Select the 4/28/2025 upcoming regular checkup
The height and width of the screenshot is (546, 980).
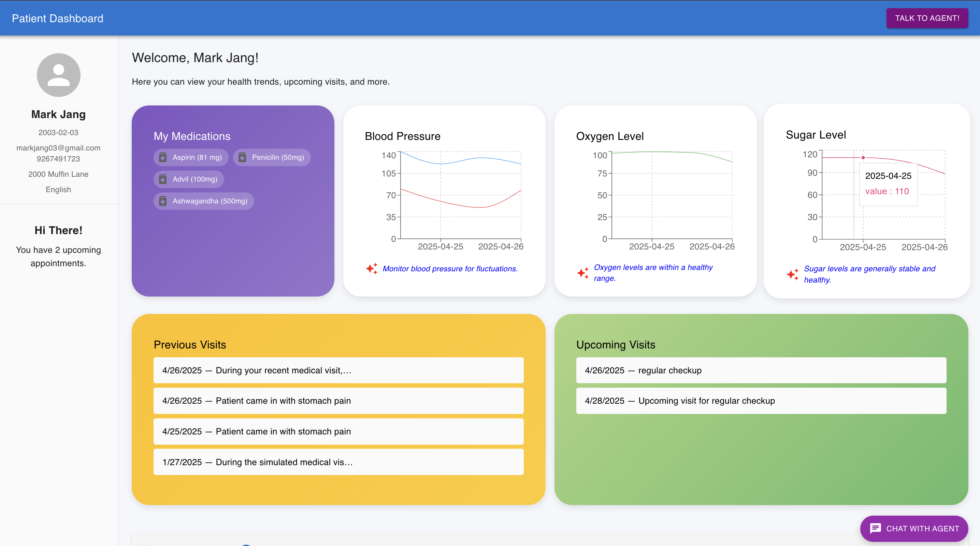761,401
